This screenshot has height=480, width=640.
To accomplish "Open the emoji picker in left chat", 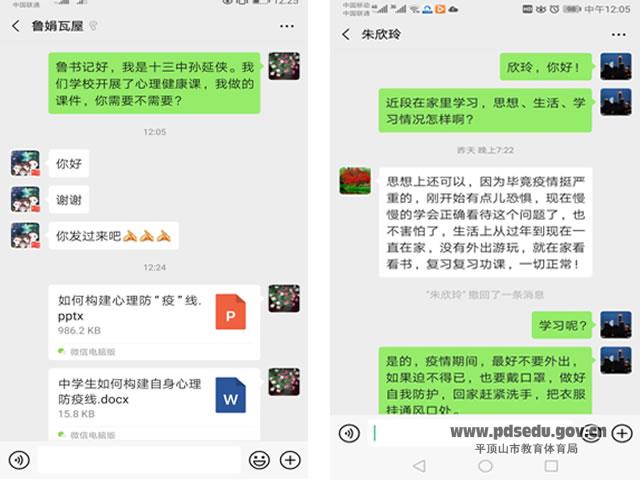I will pyautogui.click(x=259, y=460).
